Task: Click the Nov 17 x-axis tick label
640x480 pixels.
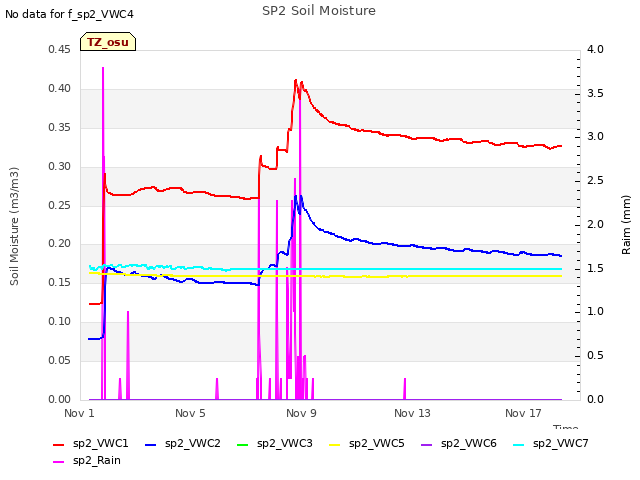Action: point(523,413)
